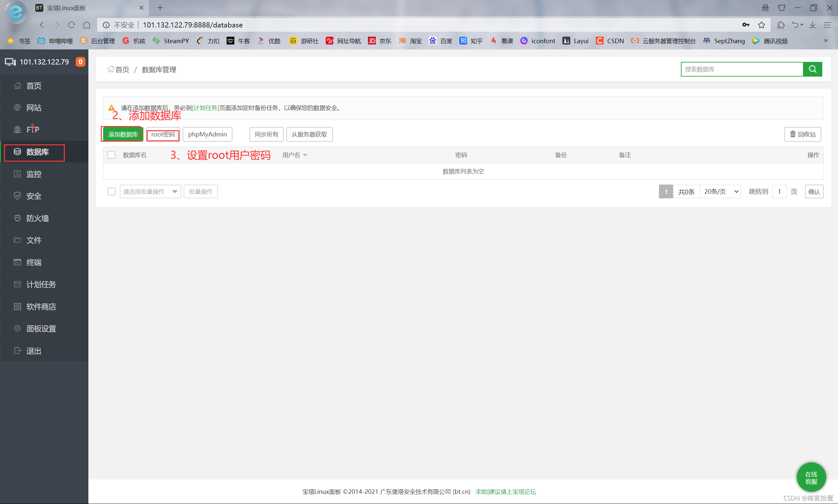Open the browser hamburger menu
This screenshot has height=504, width=838.
point(828,25)
